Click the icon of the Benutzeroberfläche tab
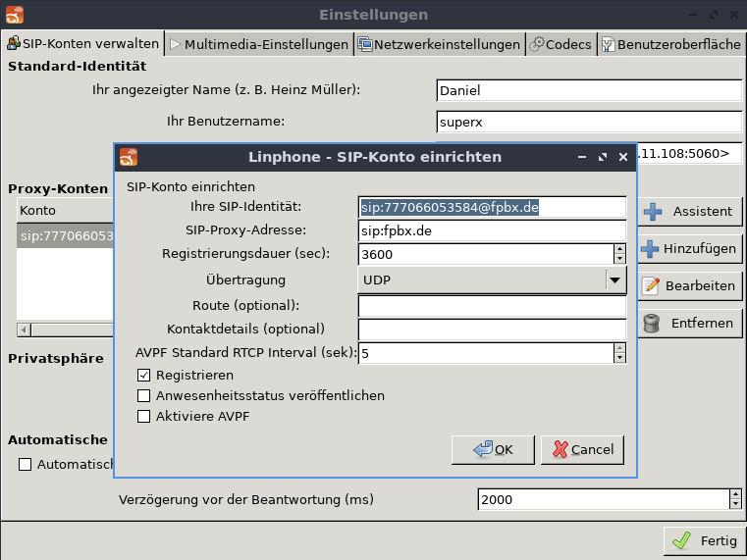This screenshot has height=560, width=747. [608, 44]
